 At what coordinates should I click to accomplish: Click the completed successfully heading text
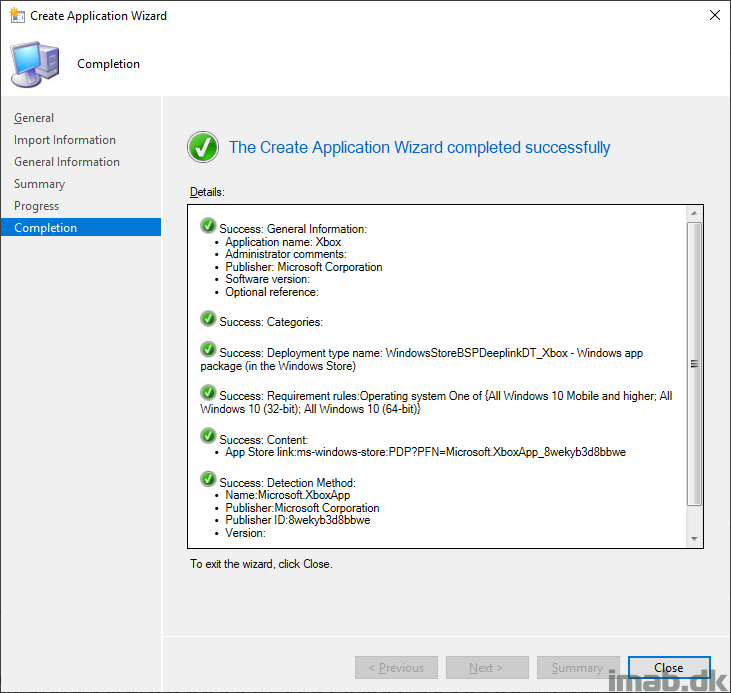click(419, 147)
